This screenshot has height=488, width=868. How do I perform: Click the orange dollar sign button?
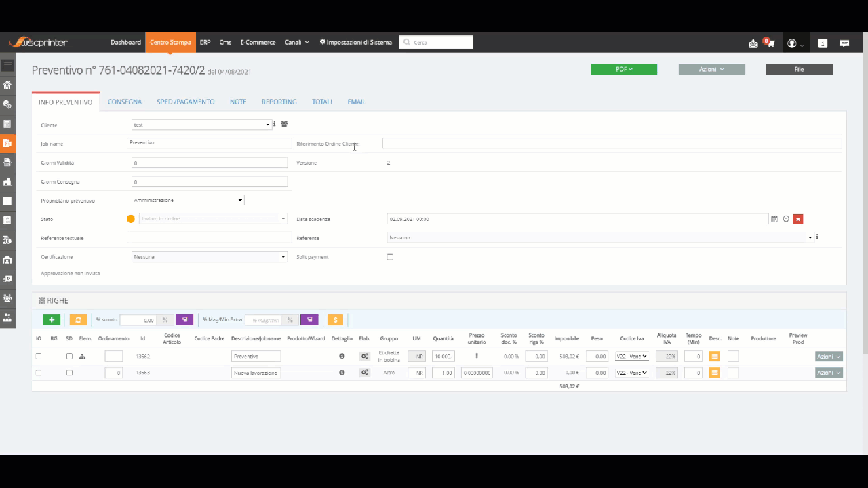pyautogui.click(x=335, y=320)
